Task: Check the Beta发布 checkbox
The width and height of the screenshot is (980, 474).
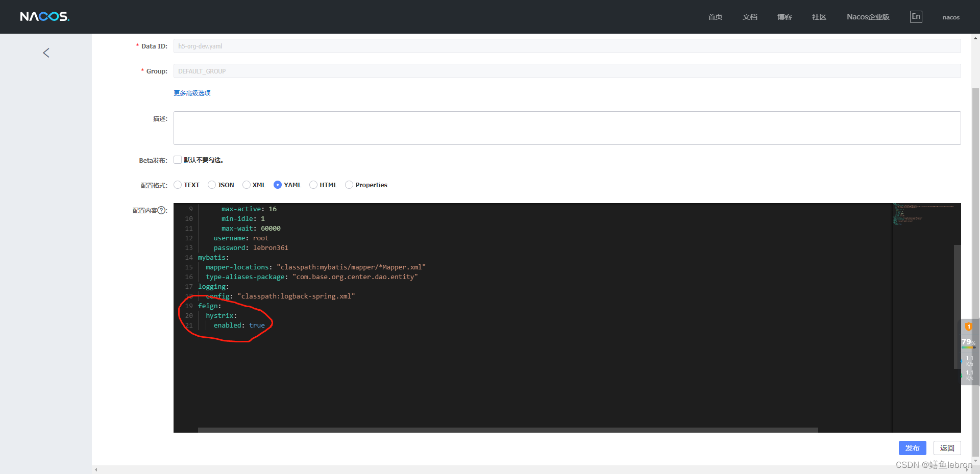Action: 177,160
